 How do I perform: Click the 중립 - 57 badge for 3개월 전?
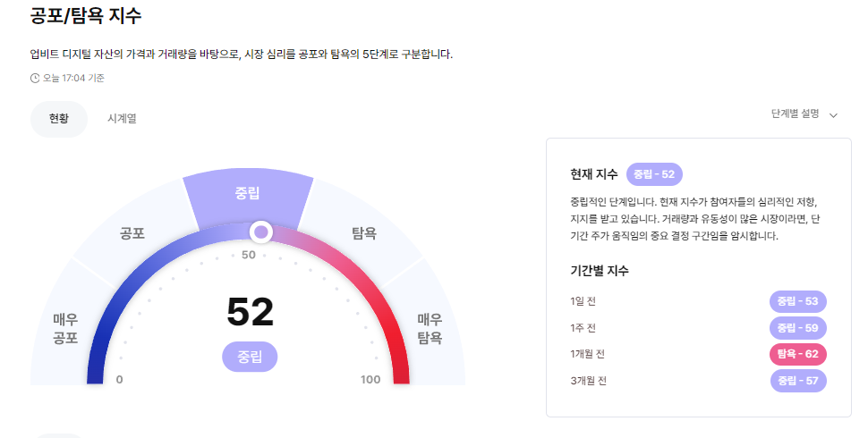click(798, 381)
